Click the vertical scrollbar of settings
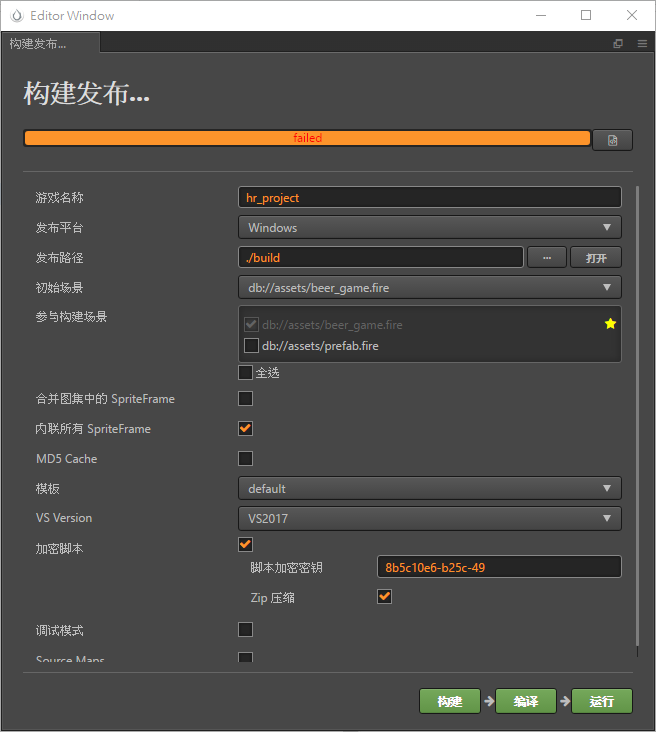The width and height of the screenshot is (656, 732). click(637, 415)
